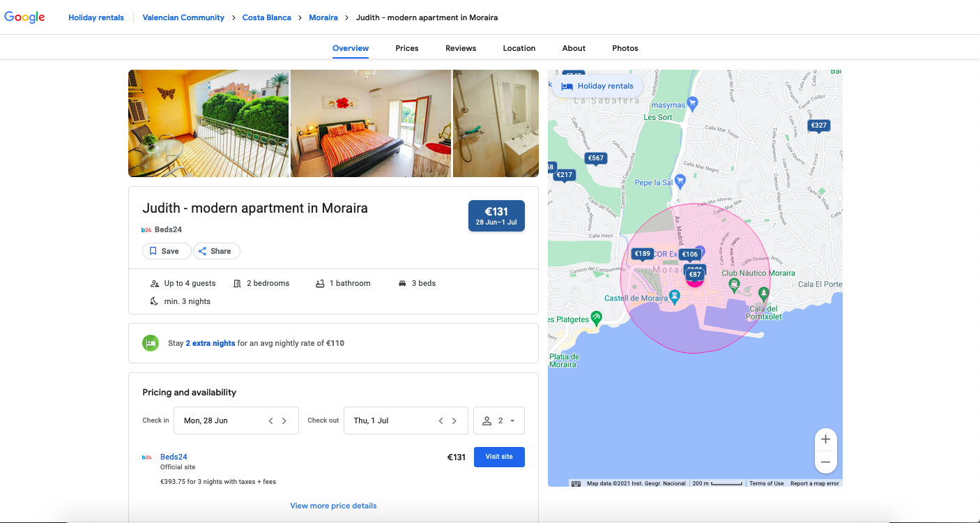Zoom in on the map
980x523 pixels.
click(x=826, y=439)
